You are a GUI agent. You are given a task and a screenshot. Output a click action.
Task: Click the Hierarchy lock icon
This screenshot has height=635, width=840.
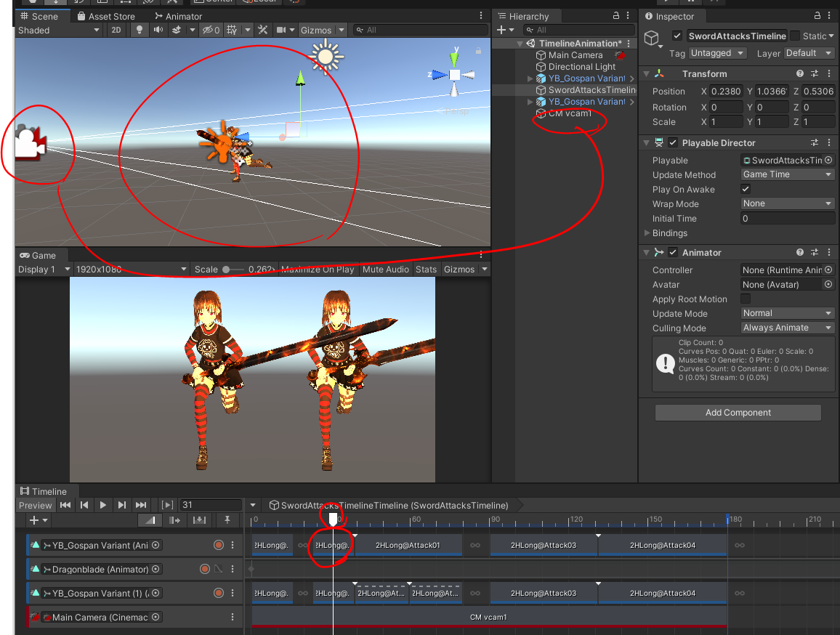(x=616, y=16)
